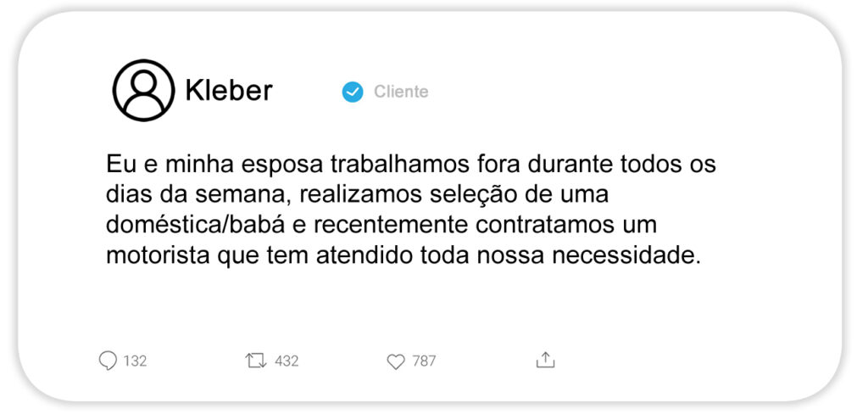Select the gray Cliente label
The image size is (868, 414).
click(x=401, y=92)
